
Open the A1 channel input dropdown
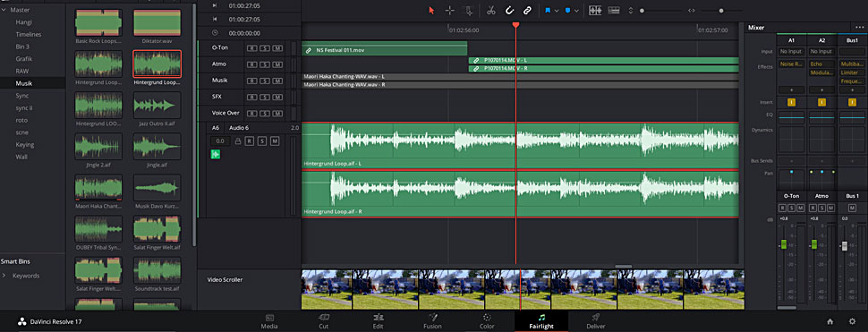coord(791,52)
